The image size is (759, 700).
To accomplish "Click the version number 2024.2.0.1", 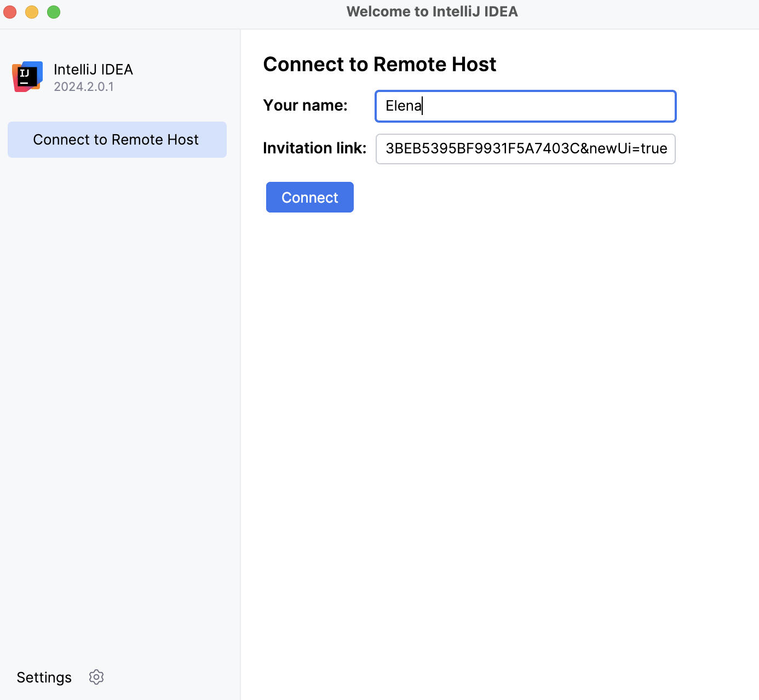I will coord(84,87).
